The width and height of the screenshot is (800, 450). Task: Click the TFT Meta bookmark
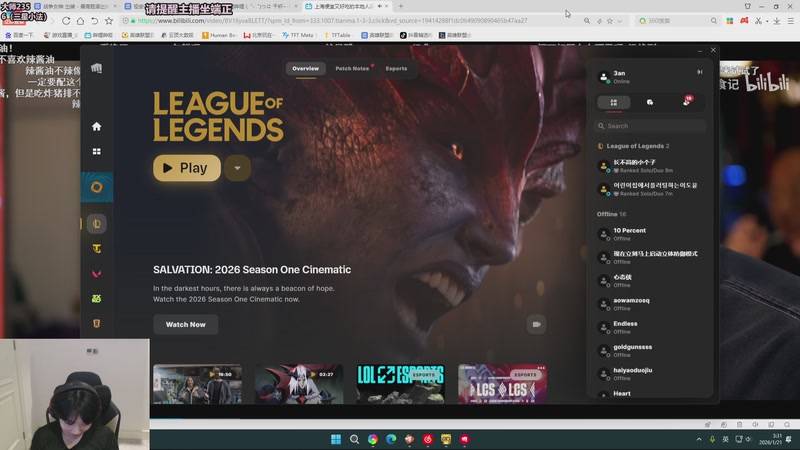tap(298, 35)
